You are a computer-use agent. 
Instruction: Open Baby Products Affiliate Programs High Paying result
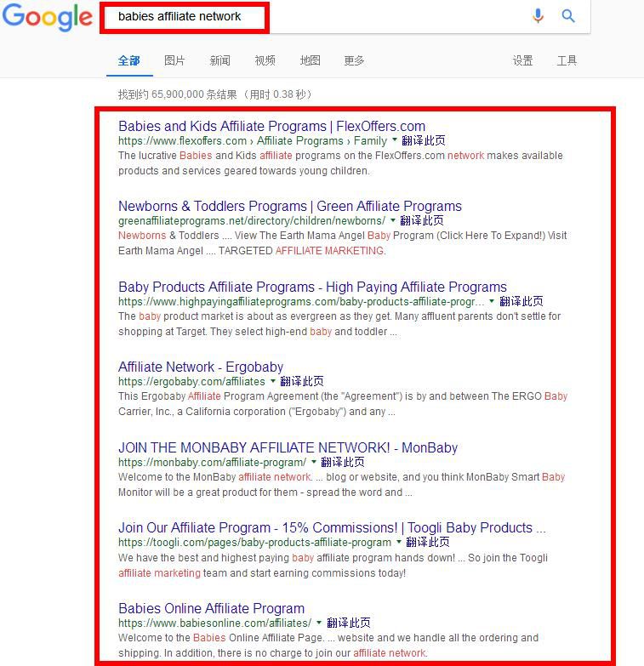click(x=312, y=287)
